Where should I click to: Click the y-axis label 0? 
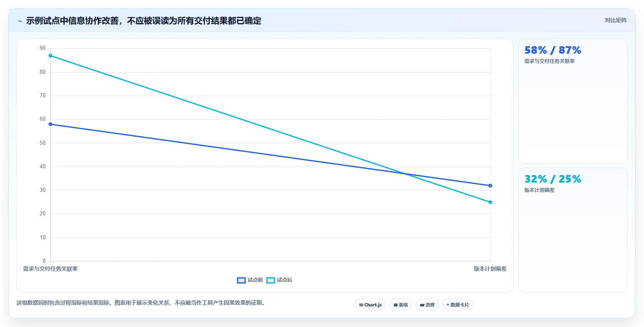[44, 261]
